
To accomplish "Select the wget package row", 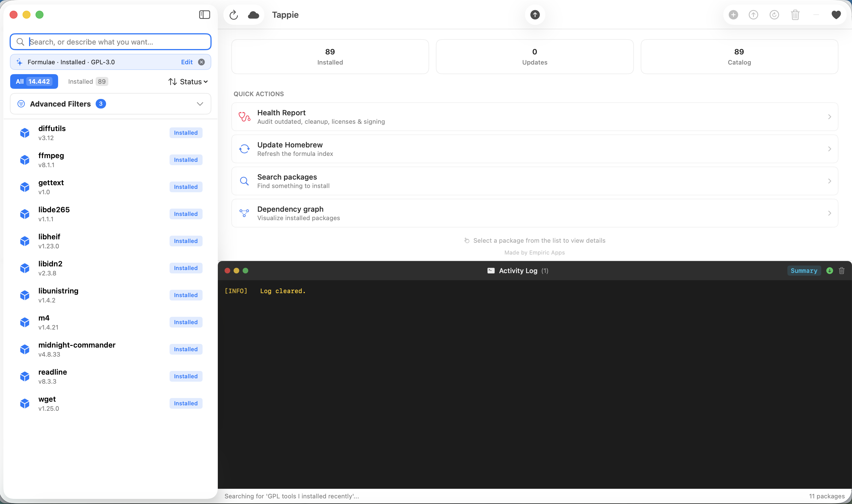I will point(111,403).
